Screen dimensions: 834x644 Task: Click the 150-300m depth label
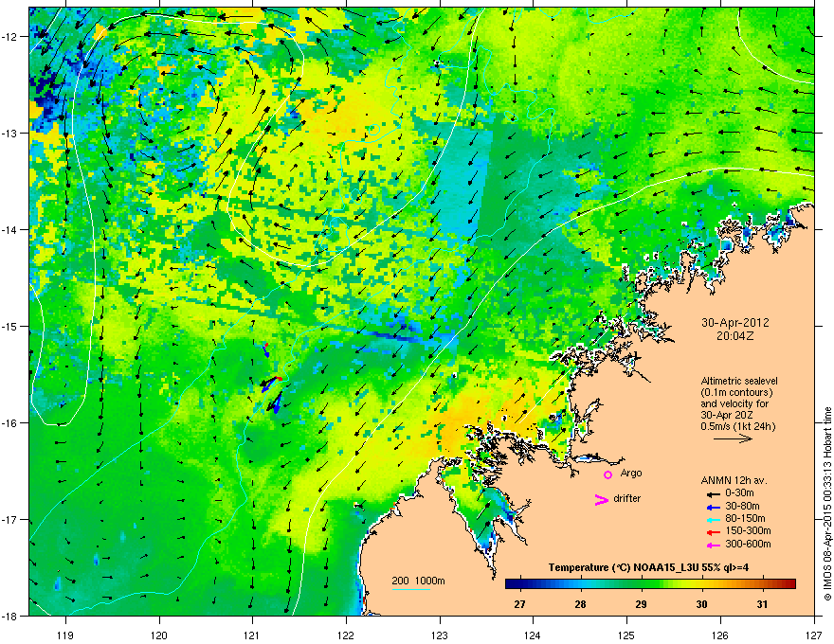tap(748, 530)
